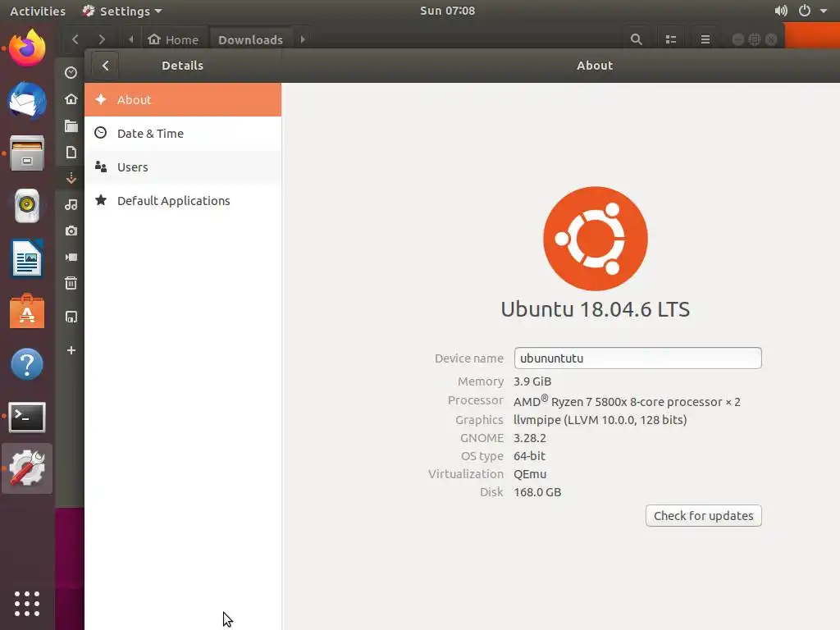The width and height of the screenshot is (840, 630).
Task: Select the memory value 3.9 GiB
Action: pyautogui.click(x=532, y=381)
